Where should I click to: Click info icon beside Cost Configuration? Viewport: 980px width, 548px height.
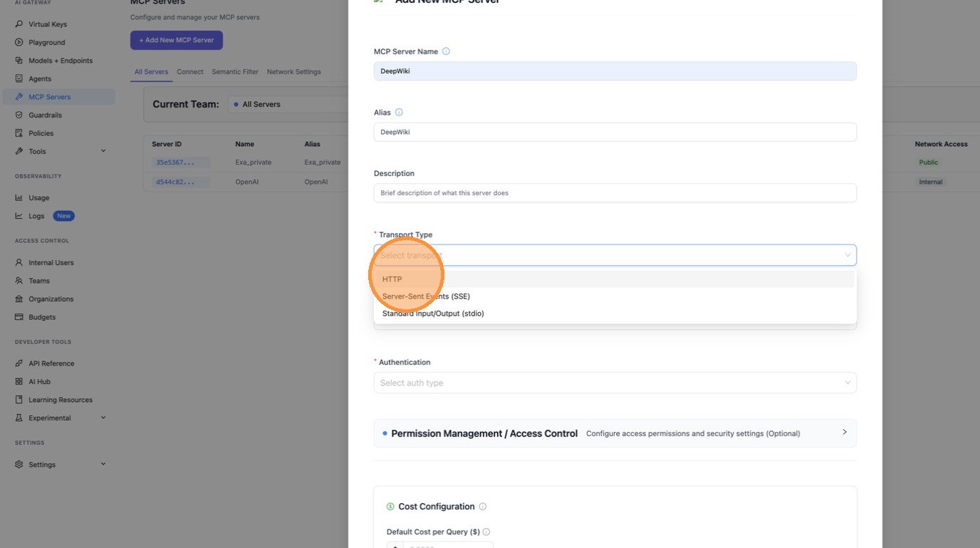483,507
